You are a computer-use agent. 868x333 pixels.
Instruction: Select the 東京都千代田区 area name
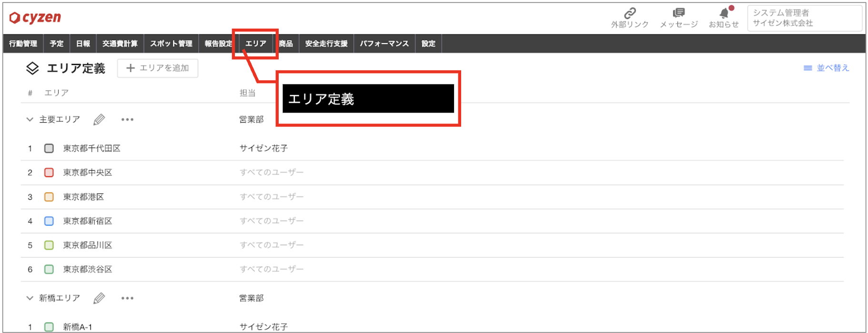click(x=92, y=148)
